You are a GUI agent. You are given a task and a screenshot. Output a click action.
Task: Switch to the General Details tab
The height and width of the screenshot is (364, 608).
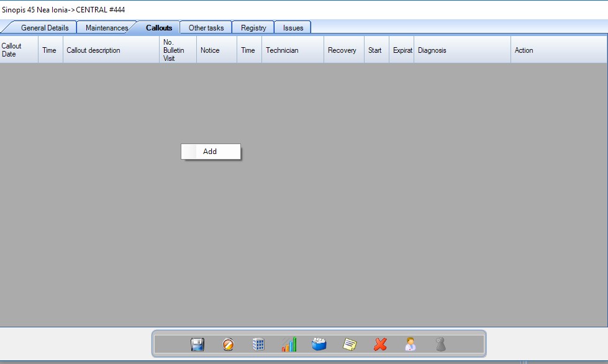[45, 28]
